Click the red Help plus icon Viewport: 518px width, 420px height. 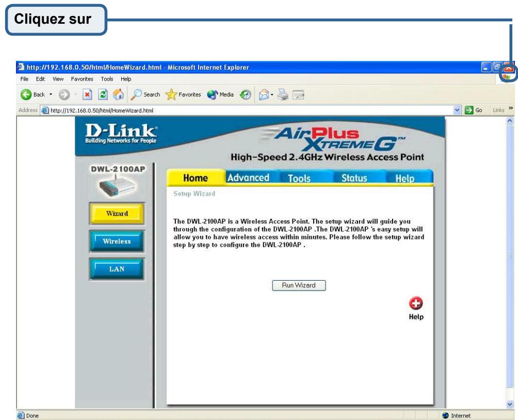416,303
